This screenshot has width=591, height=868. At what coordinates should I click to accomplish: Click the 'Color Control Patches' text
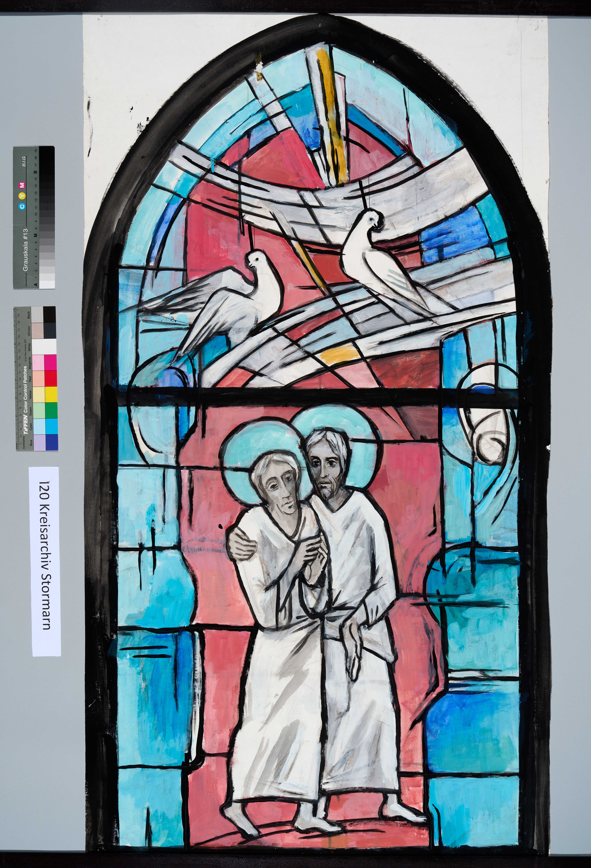[x=25, y=389]
